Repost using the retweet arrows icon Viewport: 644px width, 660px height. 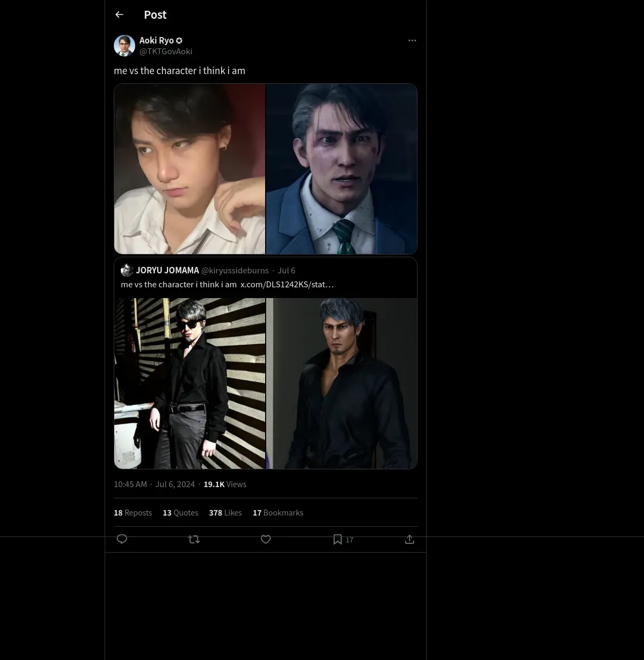point(194,539)
